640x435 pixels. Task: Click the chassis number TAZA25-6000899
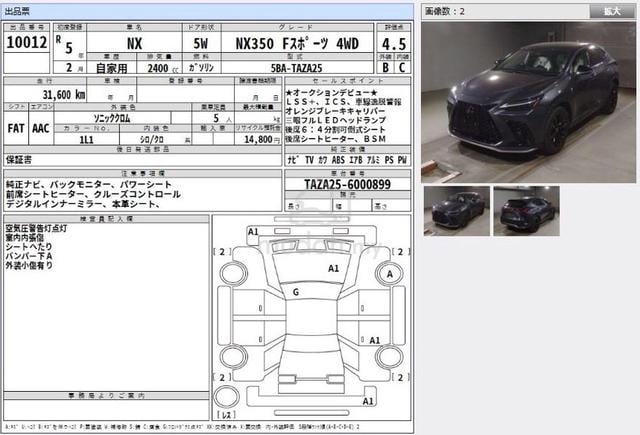(347, 184)
